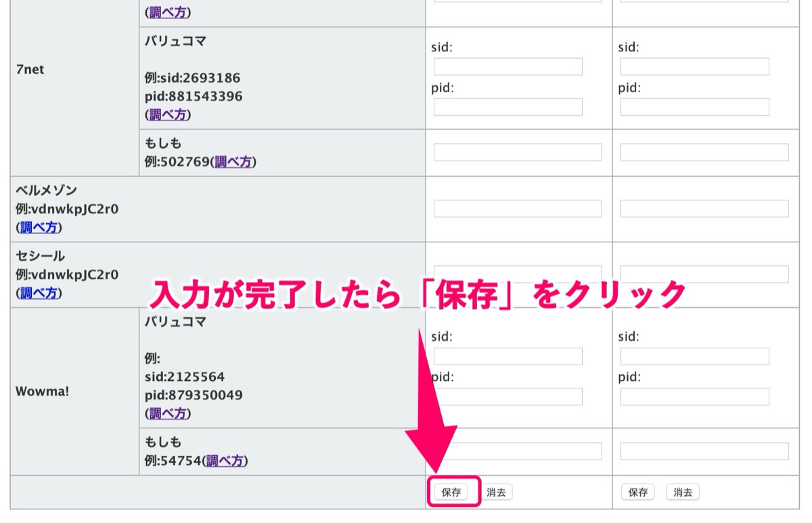Open 調べ方 link beside 例:54754

tap(226, 461)
